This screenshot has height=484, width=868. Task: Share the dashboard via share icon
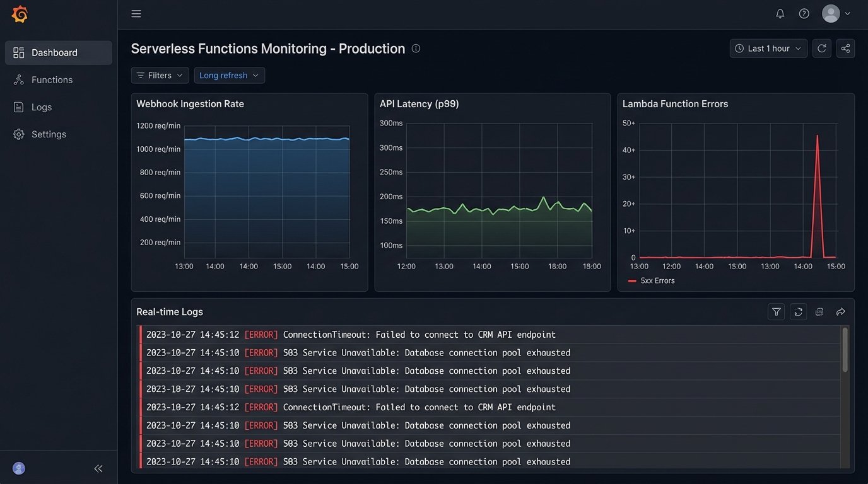tap(845, 49)
